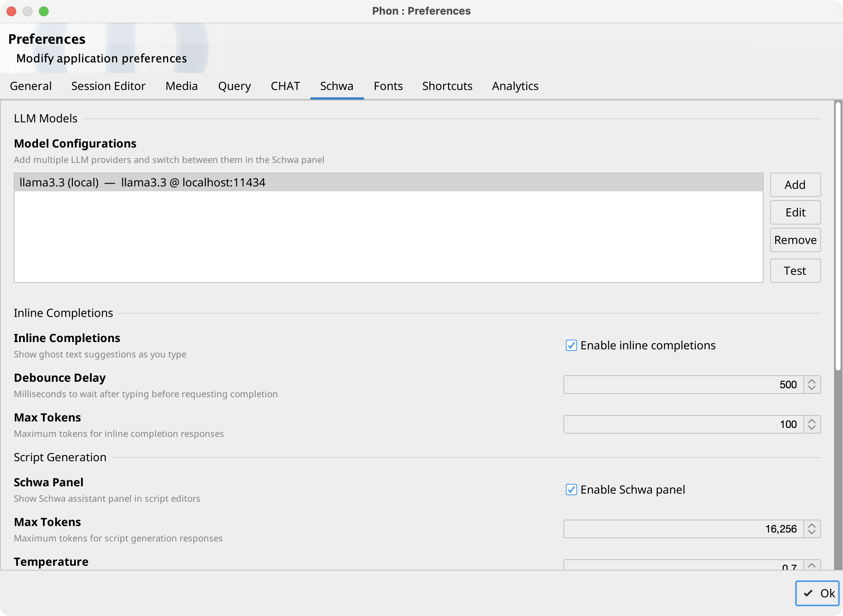
Task: Switch to the Session Editor tab
Action: click(x=108, y=86)
